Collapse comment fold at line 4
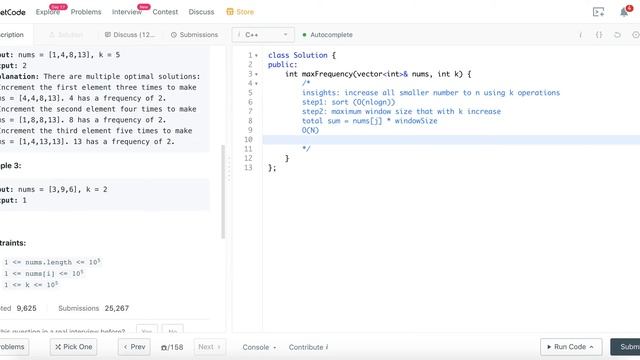Image resolution: width=640 pixels, height=360 pixels. (256, 84)
